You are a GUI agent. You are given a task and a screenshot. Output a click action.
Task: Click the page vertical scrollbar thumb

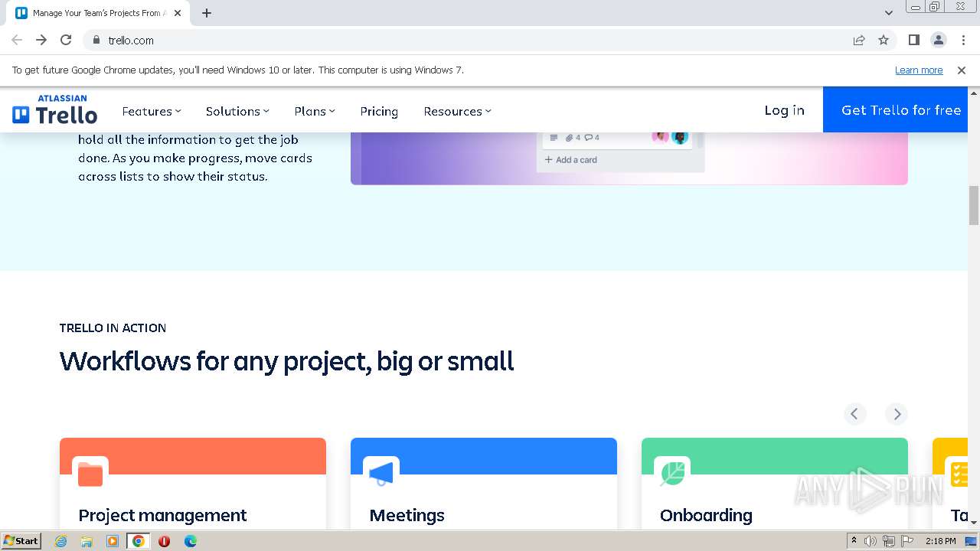tap(974, 205)
